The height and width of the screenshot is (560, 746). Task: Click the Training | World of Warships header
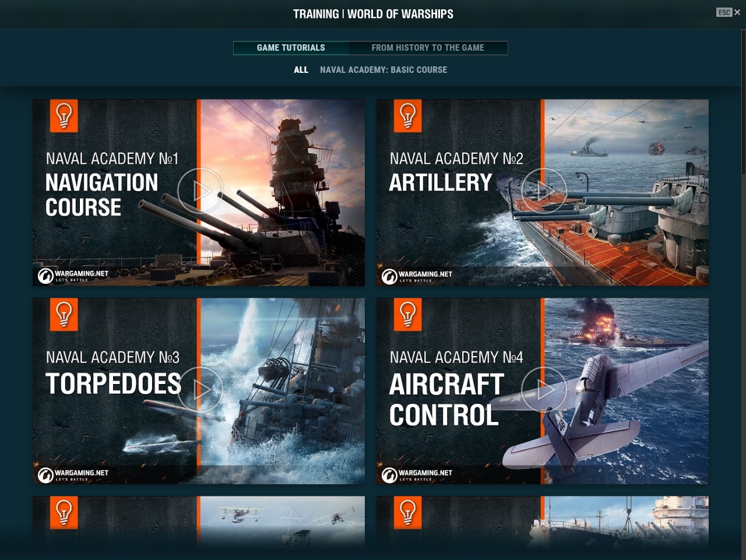click(373, 14)
